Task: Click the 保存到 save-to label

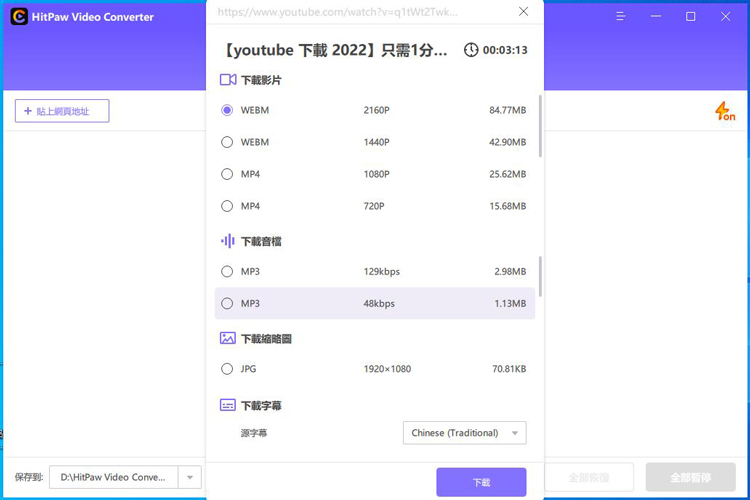Action: coord(29,477)
